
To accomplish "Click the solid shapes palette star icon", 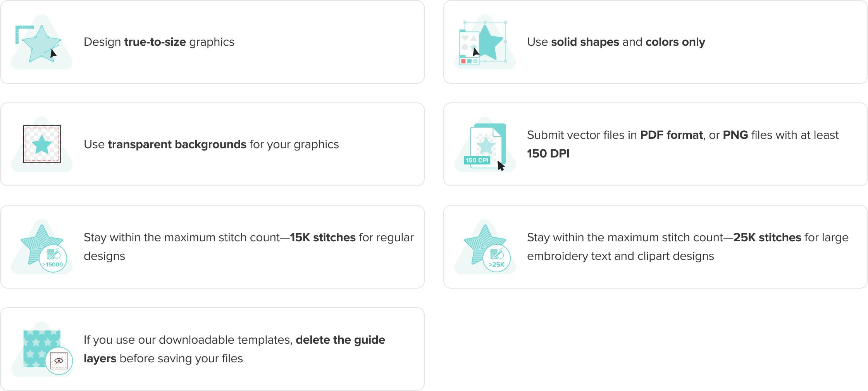I will [485, 42].
